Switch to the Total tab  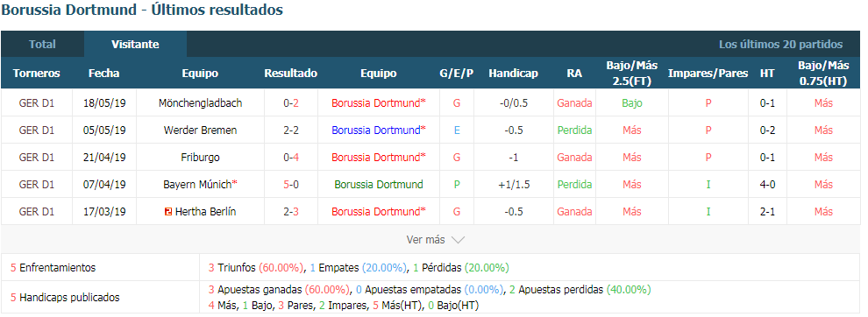pyautogui.click(x=43, y=45)
